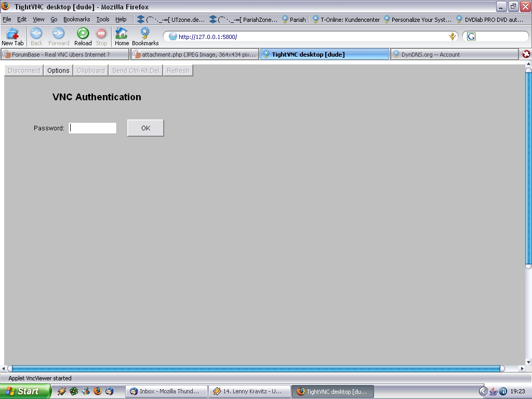Open the Windows Start menu
Image resolution: width=532 pixels, height=399 pixels.
tap(25, 391)
